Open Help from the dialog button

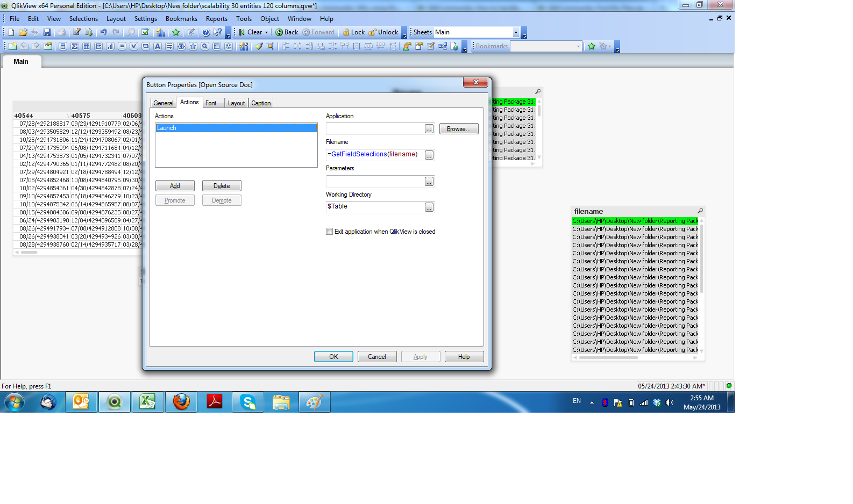[x=464, y=357]
